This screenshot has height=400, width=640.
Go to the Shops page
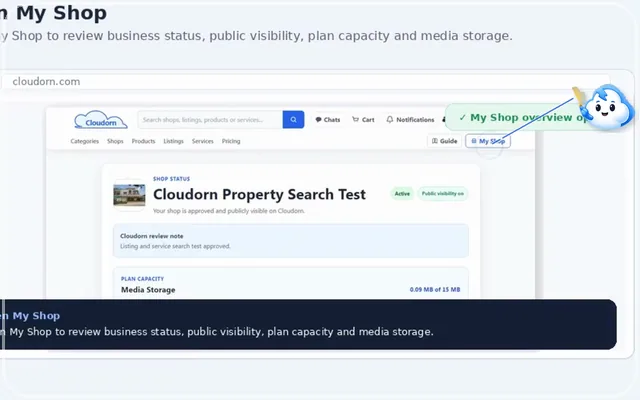(115, 141)
